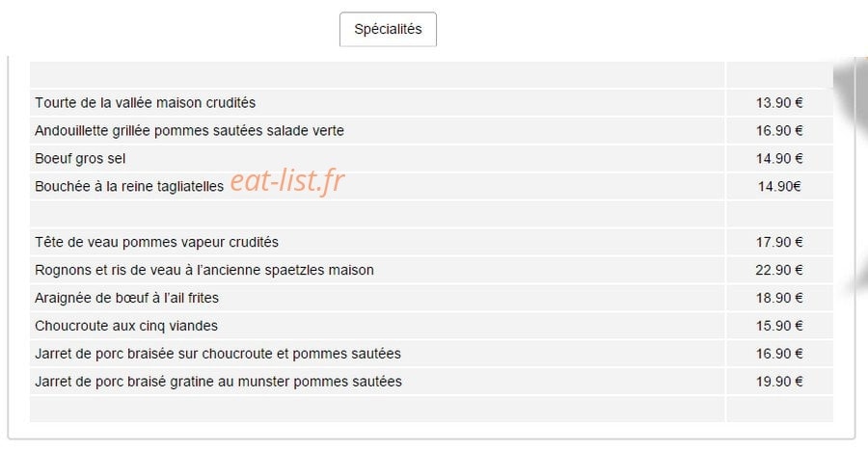The image size is (868, 451).
Task: Click the 13.90 € price cell
Action: coord(779,103)
